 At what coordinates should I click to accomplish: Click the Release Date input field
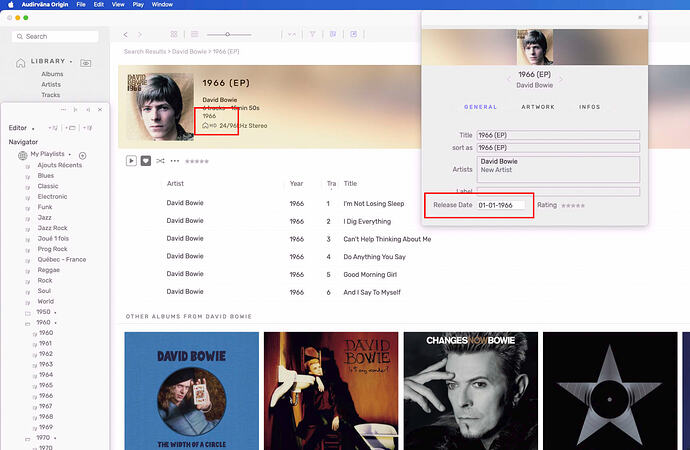coord(500,205)
